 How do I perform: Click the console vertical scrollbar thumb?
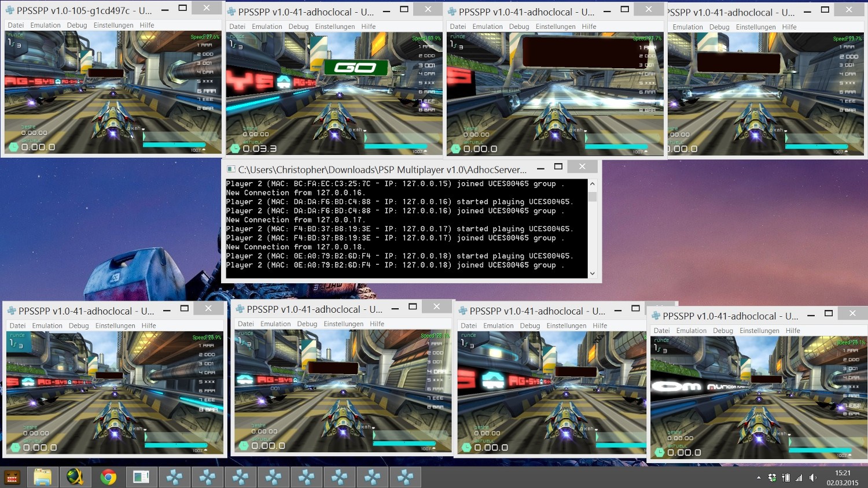(x=592, y=197)
